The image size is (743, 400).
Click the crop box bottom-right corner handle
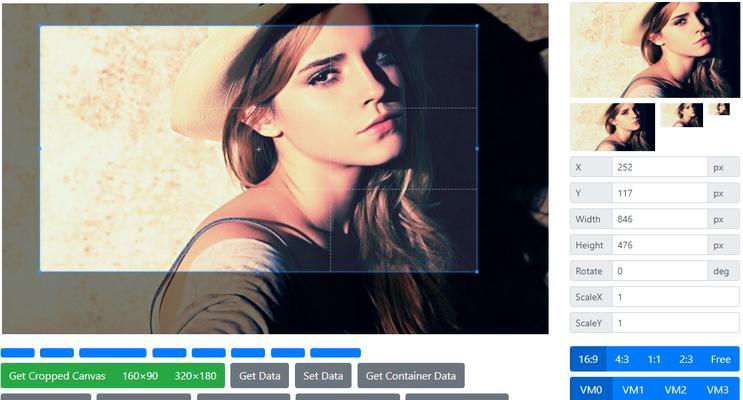click(x=477, y=272)
